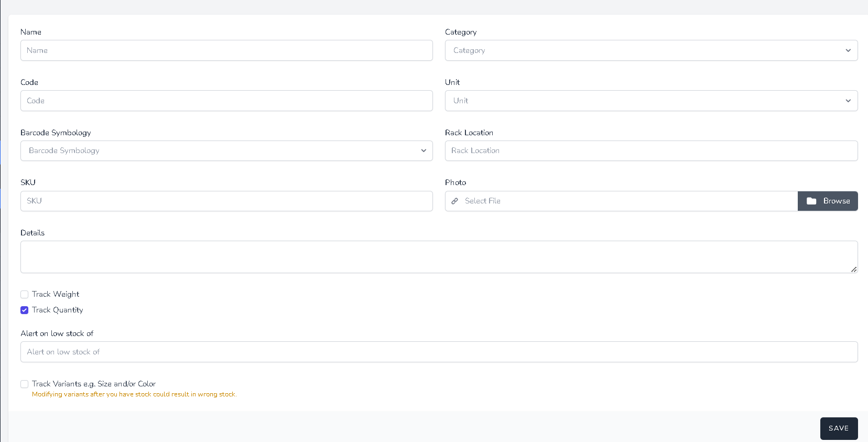
Task: Click the Browse button for photo
Action: 828,201
